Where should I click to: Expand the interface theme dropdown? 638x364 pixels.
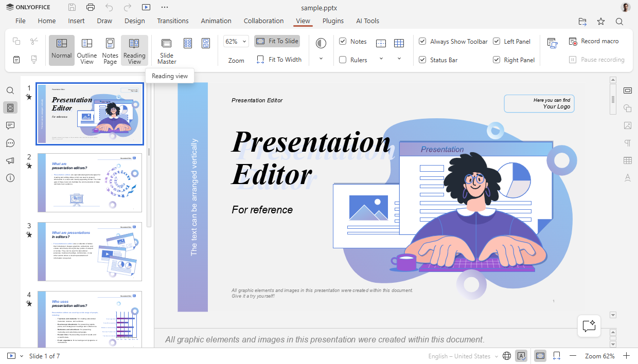click(x=321, y=59)
